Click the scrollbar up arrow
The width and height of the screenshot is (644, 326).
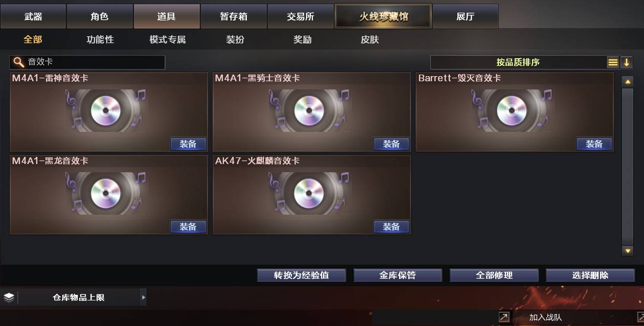point(628,81)
